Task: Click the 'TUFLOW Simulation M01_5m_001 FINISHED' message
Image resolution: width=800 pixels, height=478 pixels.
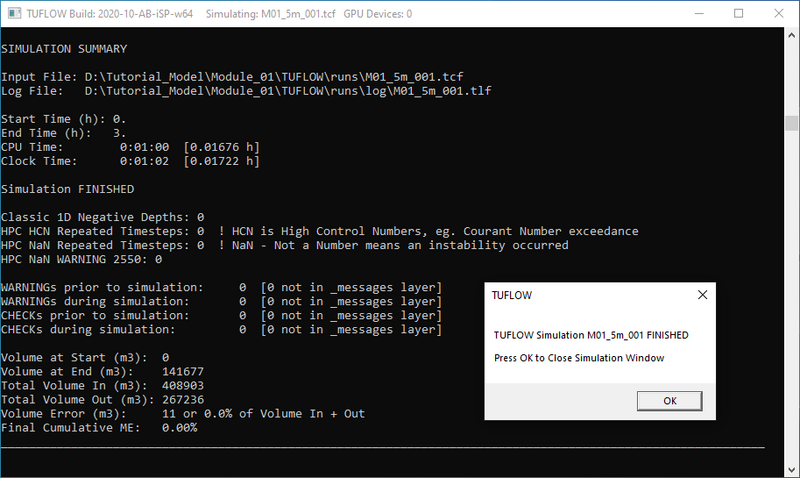Action: pos(591,335)
